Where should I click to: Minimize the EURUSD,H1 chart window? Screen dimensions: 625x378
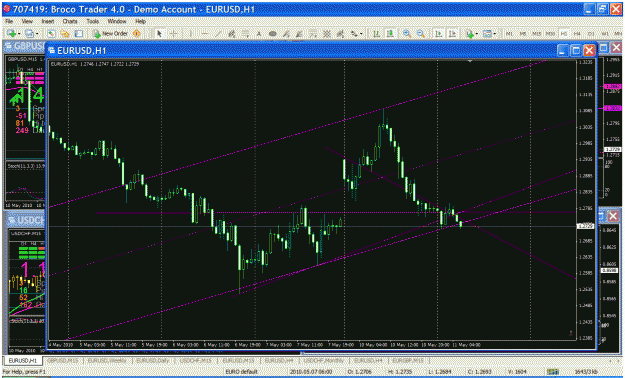[x=563, y=50]
